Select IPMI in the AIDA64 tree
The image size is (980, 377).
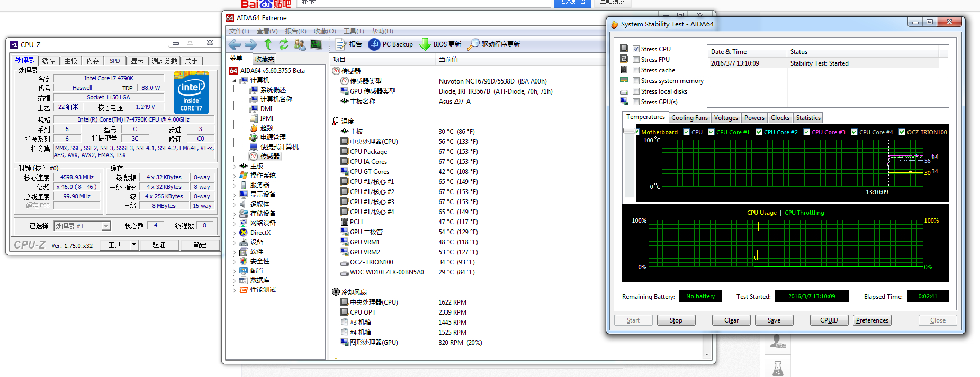(x=262, y=118)
